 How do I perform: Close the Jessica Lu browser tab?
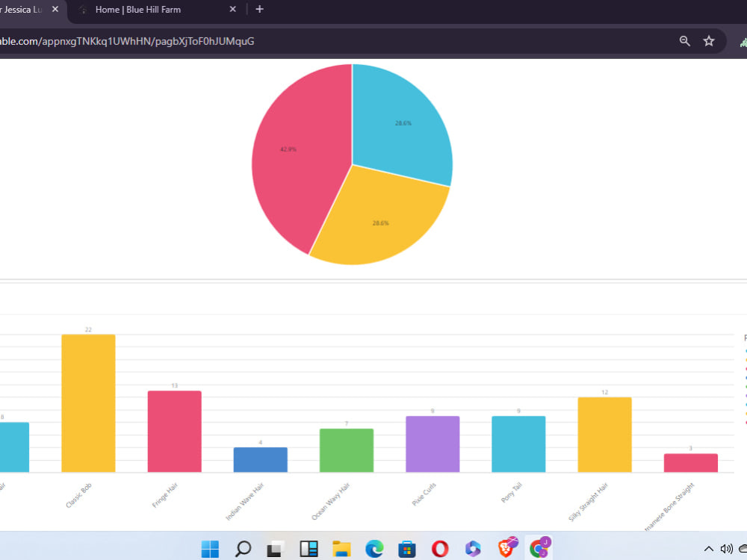(x=55, y=9)
